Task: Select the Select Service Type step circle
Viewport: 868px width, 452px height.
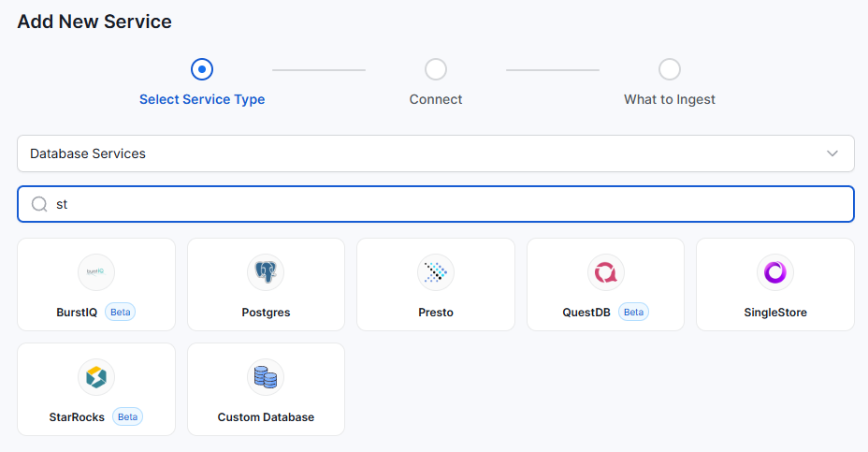Action: (202, 69)
